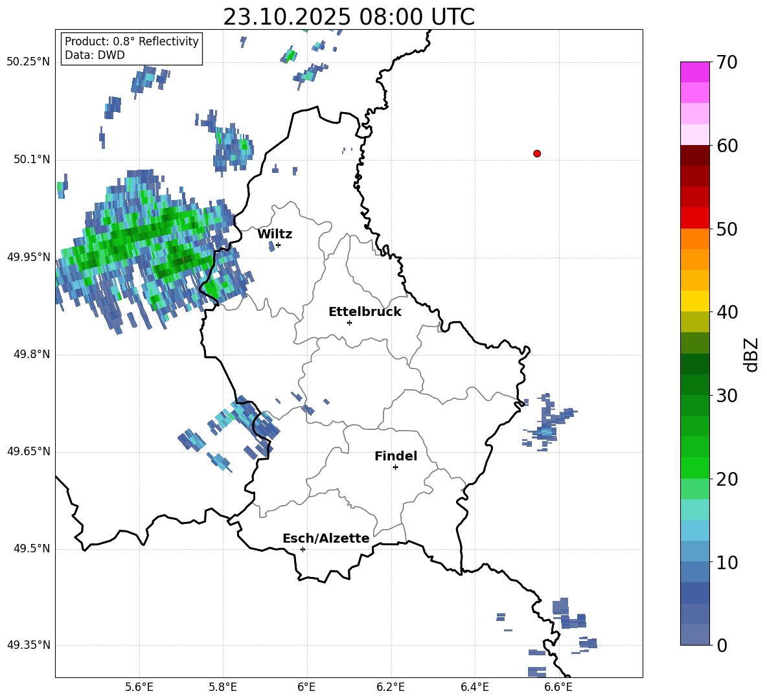Click the 49.35°N latitude label

(x=29, y=645)
